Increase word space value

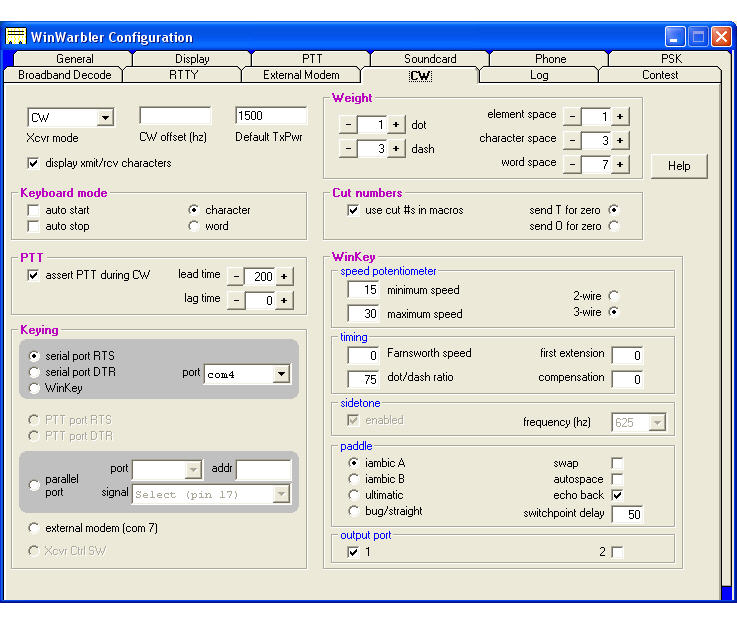620,164
